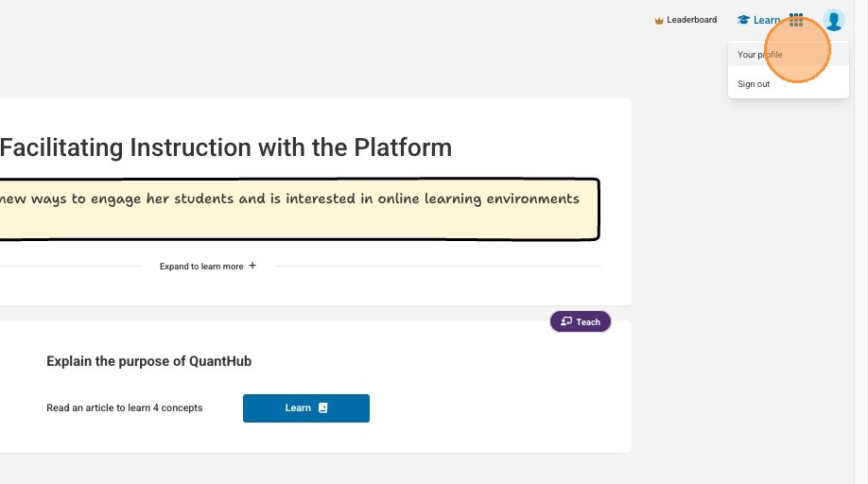Click the crown icon beside Leaderboard
Viewport: 868px width, 484px height.
(x=659, y=20)
